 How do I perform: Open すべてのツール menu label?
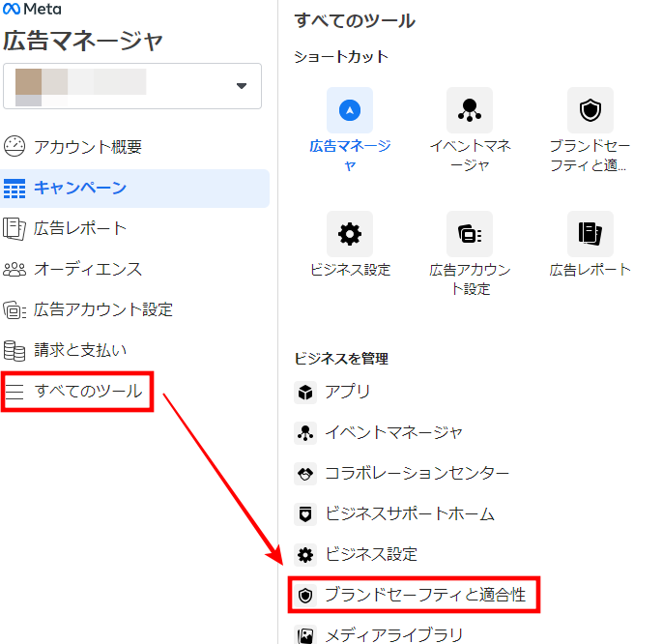click(88, 391)
